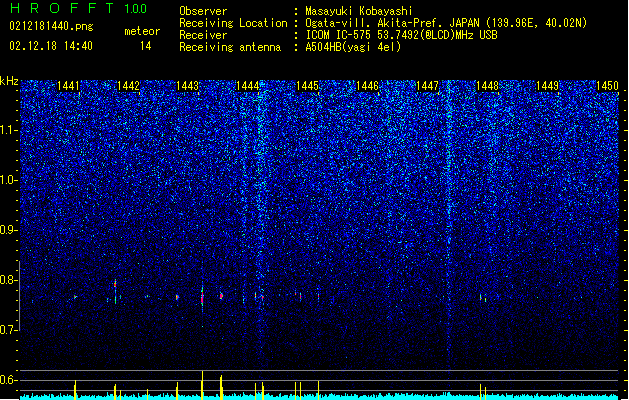Click the 1441 time marker

[69, 86]
